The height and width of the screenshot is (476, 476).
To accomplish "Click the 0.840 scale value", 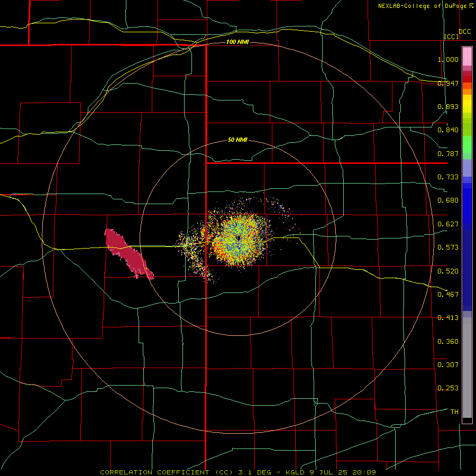I will 448,130.
